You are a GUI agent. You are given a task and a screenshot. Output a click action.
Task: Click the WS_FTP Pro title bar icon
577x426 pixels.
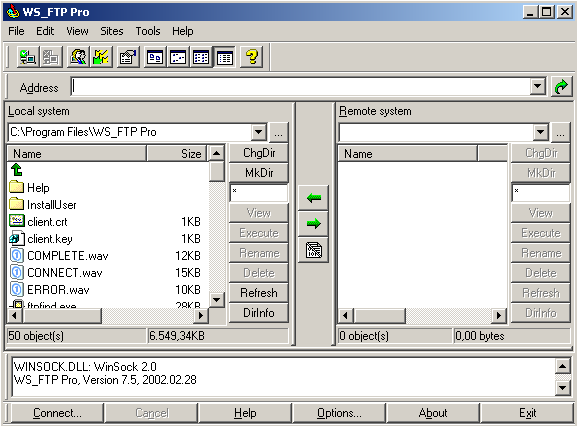pos(13,11)
